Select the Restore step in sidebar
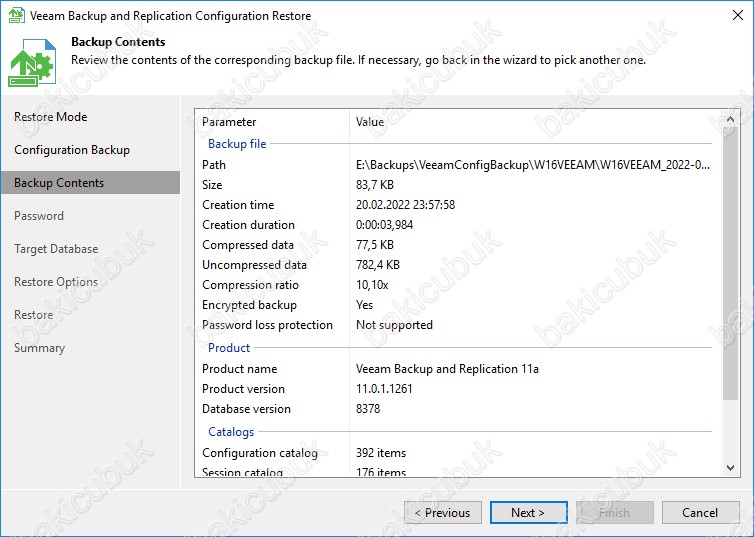The width and height of the screenshot is (754, 537). (34, 315)
